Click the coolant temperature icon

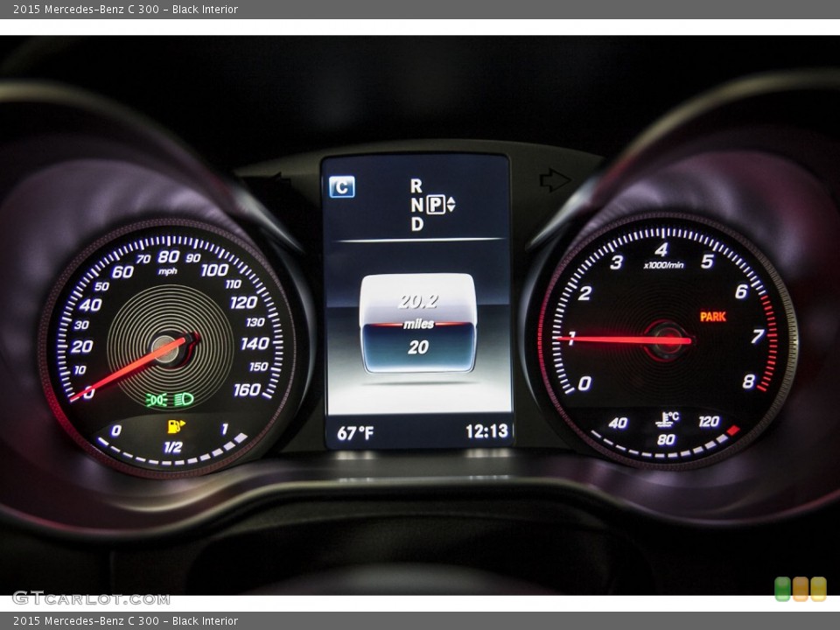[667, 419]
